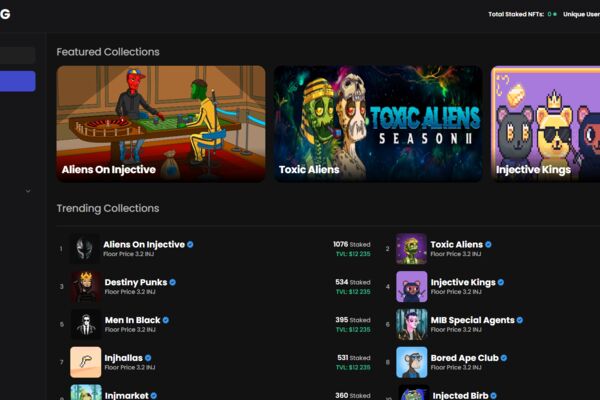The image size is (600, 400).
Task: Open Toxic Aliens trending collection name
Action: [457, 244]
